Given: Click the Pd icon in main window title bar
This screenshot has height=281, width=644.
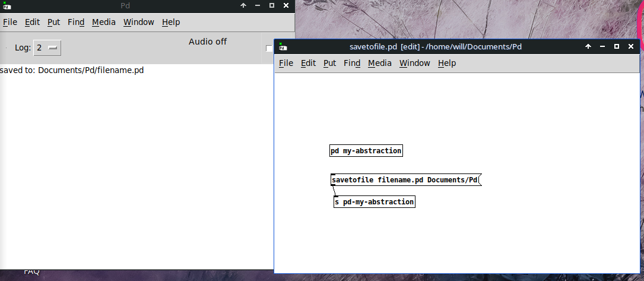Looking at the screenshot, I should (7, 6).
